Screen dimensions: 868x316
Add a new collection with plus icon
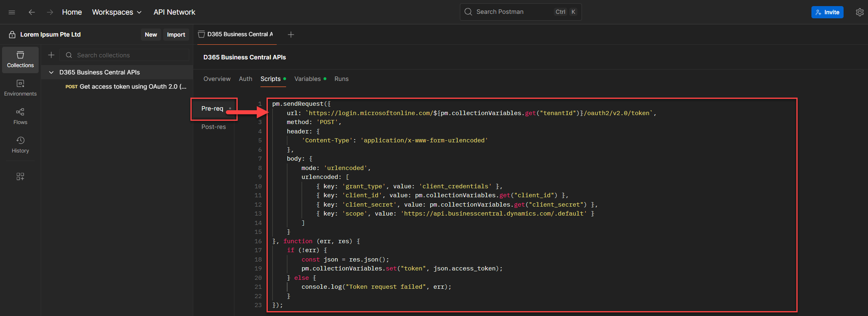(x=51, y=55)
